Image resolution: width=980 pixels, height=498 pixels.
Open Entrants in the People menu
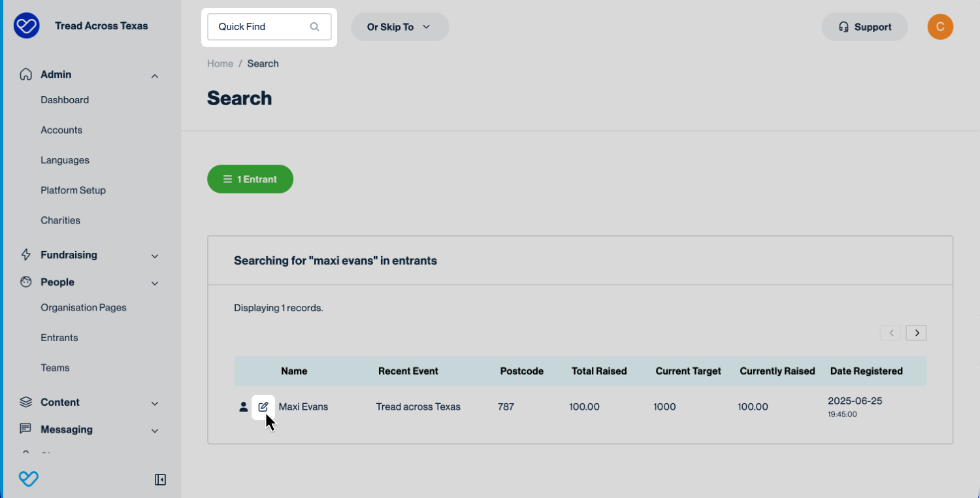pyautogui.click(x=59, y=338)
